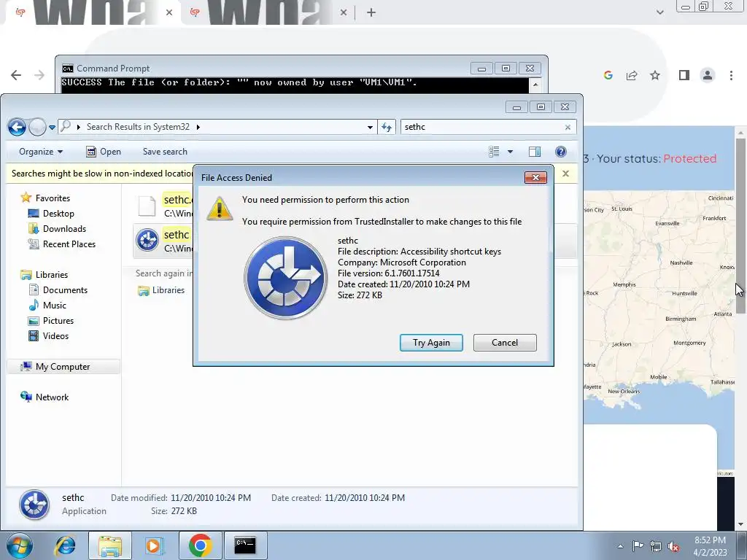Open Videos library

pyautogui.click(x=49, y=335)
